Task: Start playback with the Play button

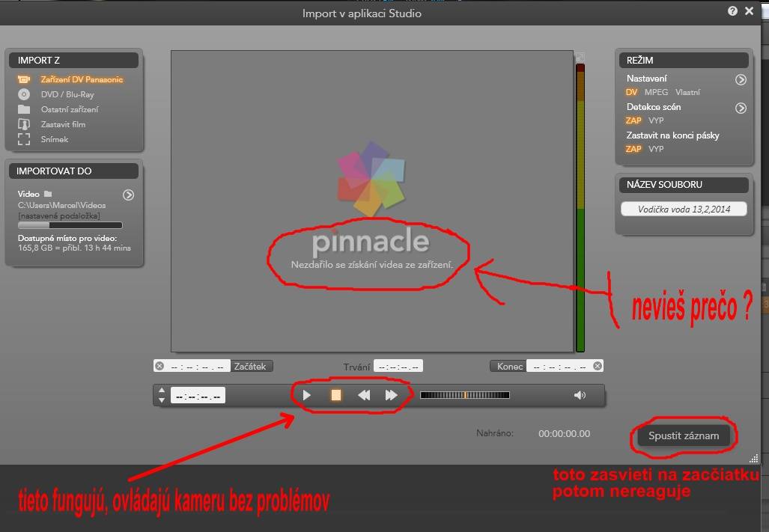Action: point(306,395)
